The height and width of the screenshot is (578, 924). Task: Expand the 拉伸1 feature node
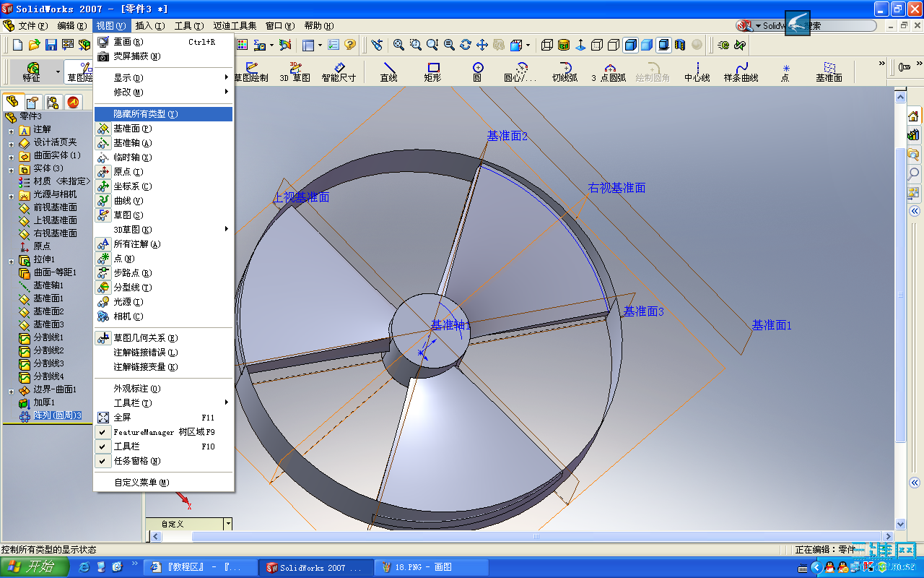11,260
